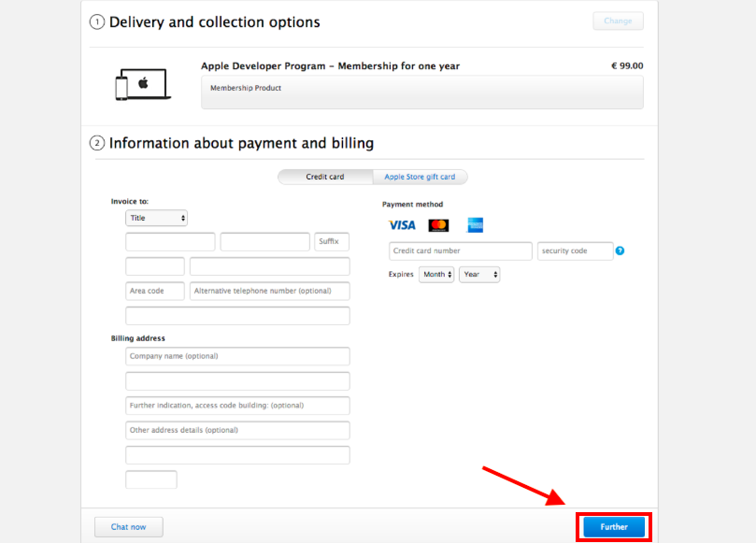The image size is (756, 543).
Task: Switch to Apple Store gift card tab
Action: 420,177
